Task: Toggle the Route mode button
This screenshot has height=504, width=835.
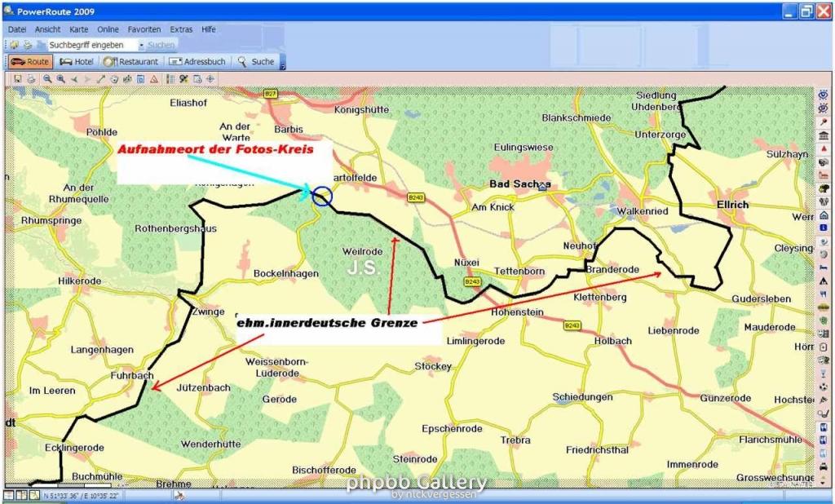Action: 30,62
